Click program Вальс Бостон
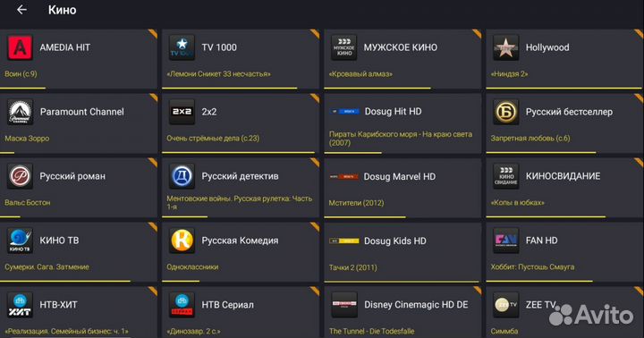644x338 pixels. (x=28, y=202)
